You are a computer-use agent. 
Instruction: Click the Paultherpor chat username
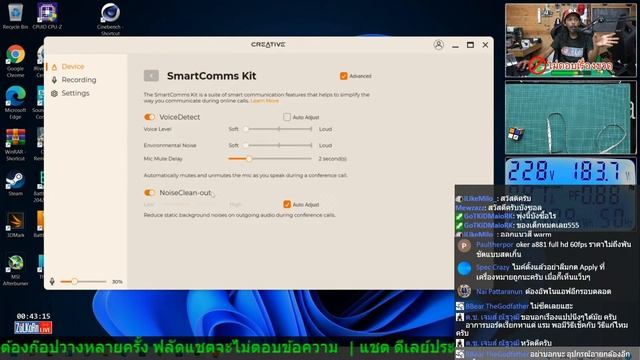(494, 244)
